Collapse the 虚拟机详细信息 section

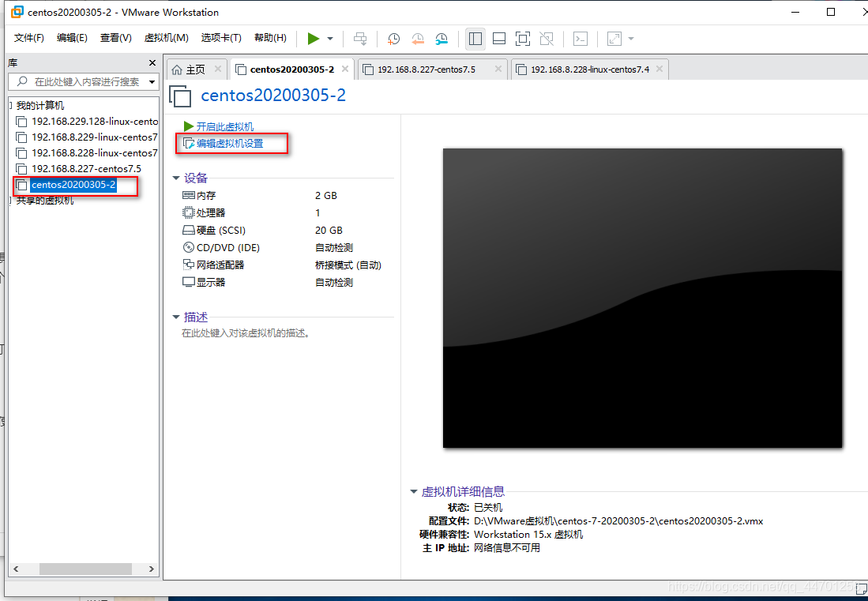pyautogui.click(x=414, y=491)
